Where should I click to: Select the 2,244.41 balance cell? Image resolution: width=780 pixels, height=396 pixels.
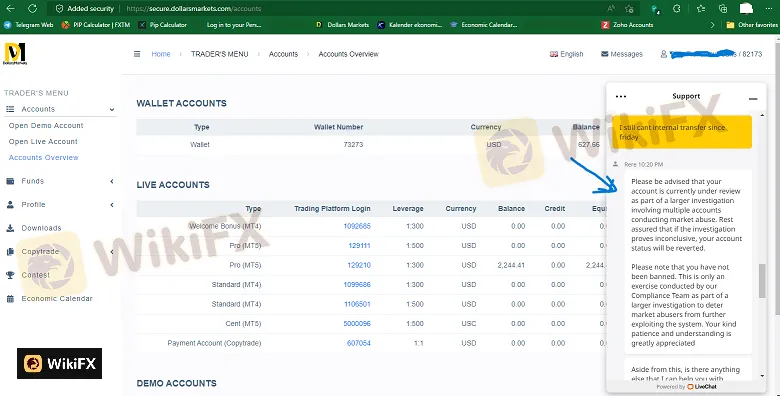click(x=511, y=265)
